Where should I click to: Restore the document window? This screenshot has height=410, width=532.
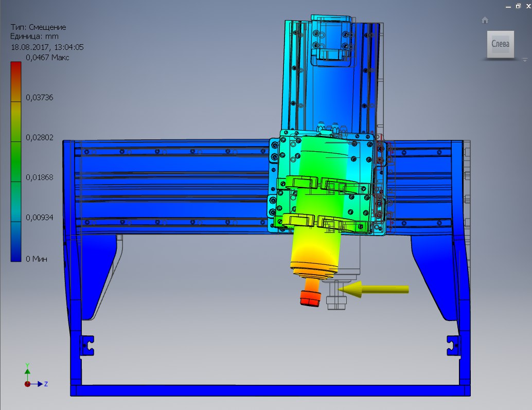click(518, 6)
